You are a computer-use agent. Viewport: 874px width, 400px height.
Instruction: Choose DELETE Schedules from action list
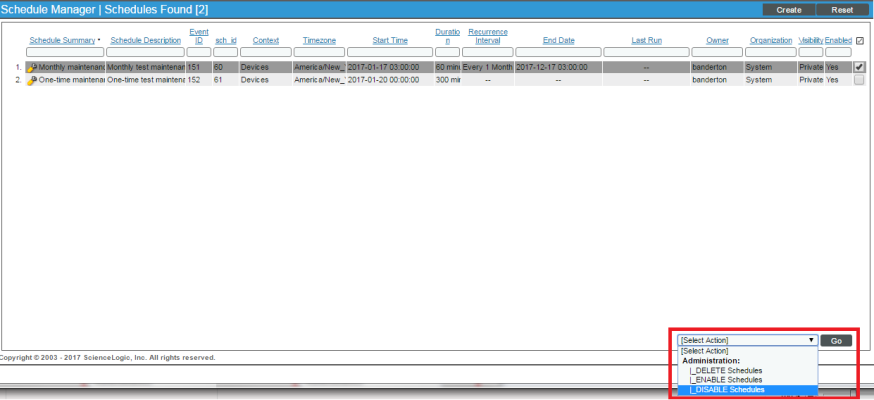(x=726, y=370)
